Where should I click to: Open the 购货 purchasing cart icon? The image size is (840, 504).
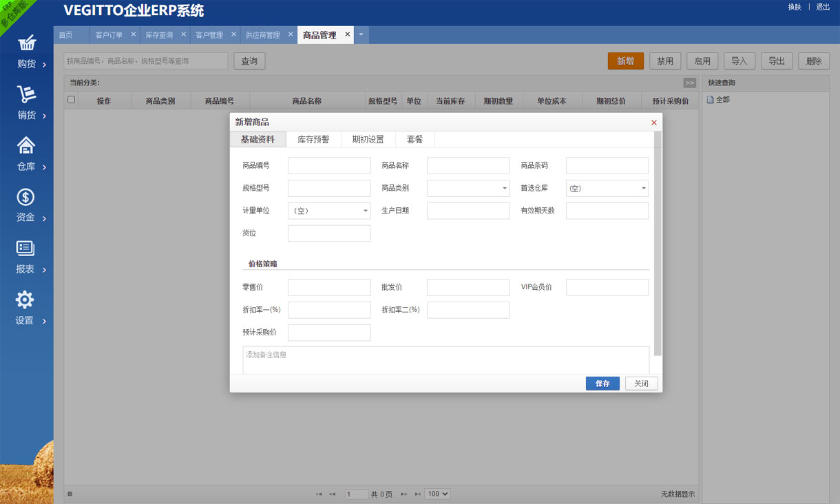pyautogui.click(x=26, y=44)
